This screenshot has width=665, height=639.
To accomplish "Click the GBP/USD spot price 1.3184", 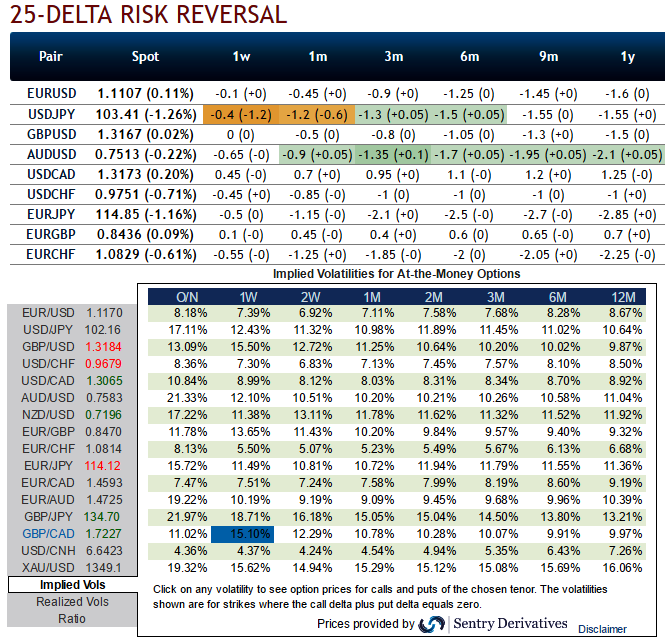I will tap(103, 347).
